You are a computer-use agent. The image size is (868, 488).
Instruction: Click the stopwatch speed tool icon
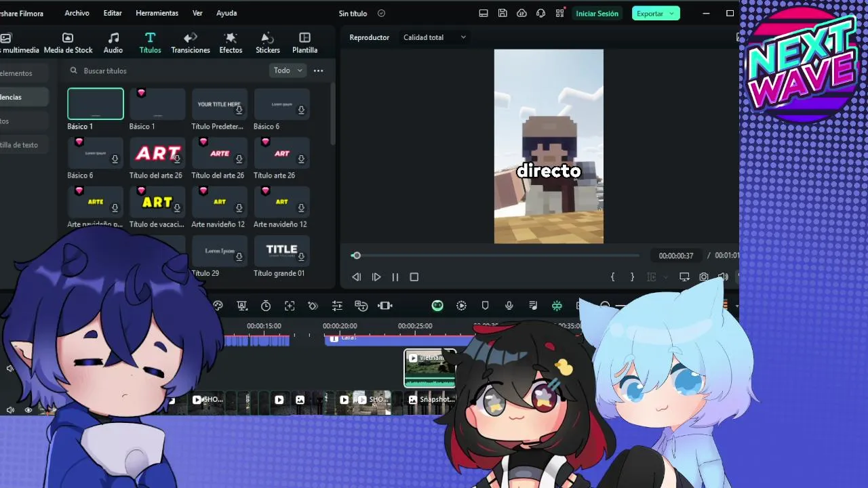click(266, 306)
